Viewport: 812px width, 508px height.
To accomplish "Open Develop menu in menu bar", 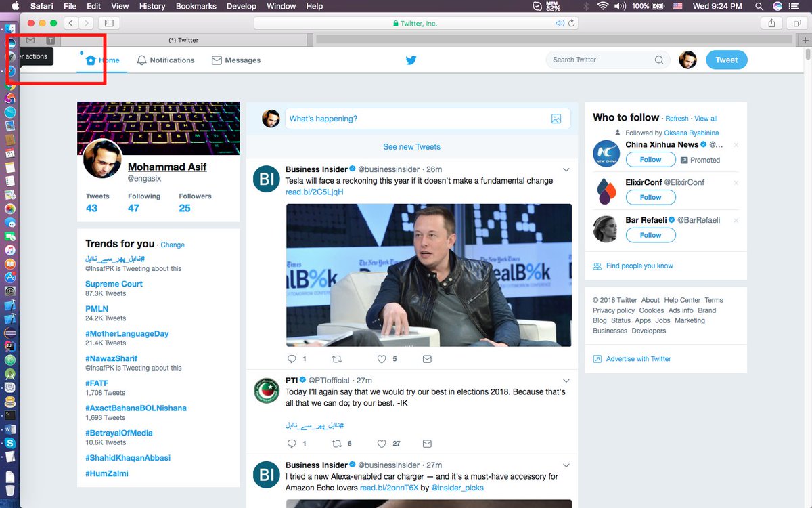I will pyautogui.click(x=242, y=6).
